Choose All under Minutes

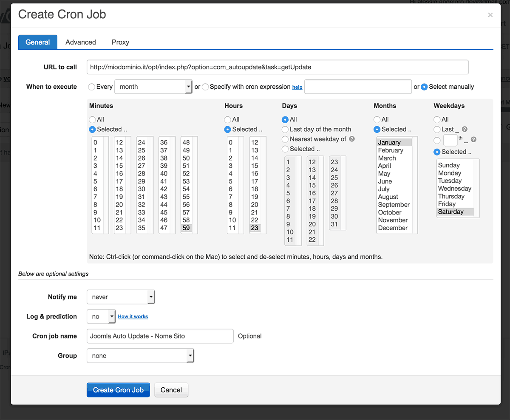click(x=92, y=120)
